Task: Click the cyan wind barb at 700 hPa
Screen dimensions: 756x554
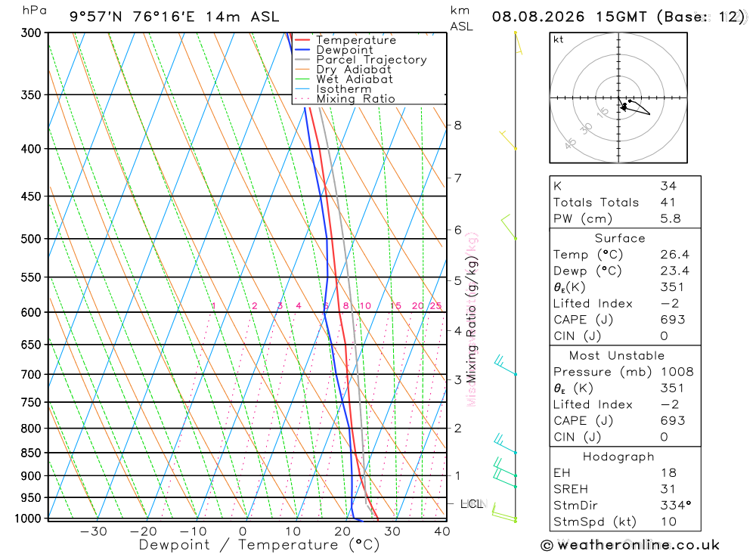Action: [x=505, y=365]
